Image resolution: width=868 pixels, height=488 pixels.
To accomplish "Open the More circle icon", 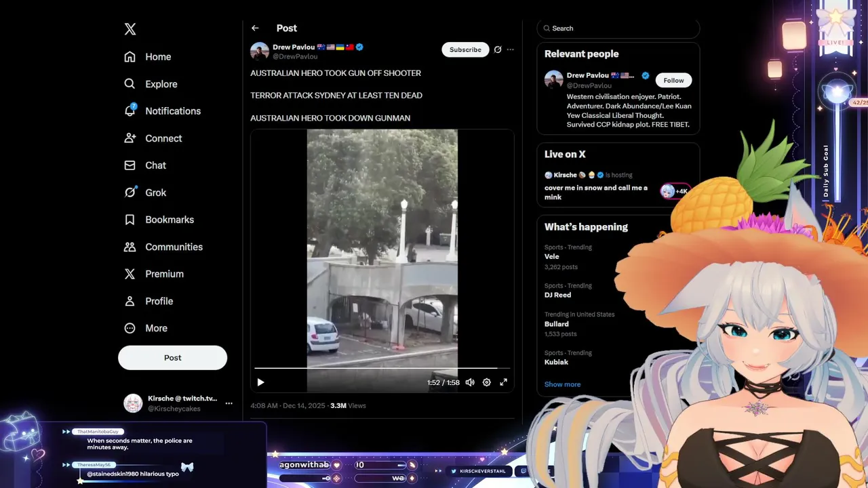I will (130, 328).
